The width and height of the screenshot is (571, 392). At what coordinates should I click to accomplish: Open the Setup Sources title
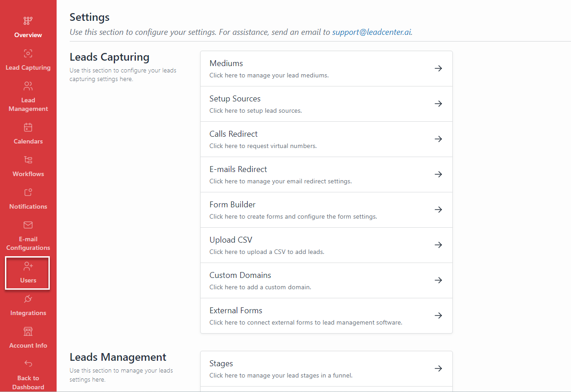coord(235,99)
